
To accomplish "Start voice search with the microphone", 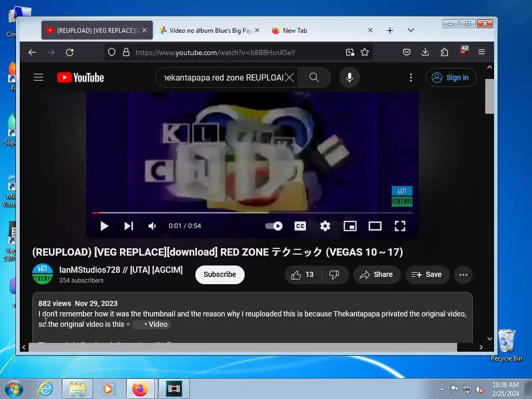I will pyautogui.click(x=350, y=78).
